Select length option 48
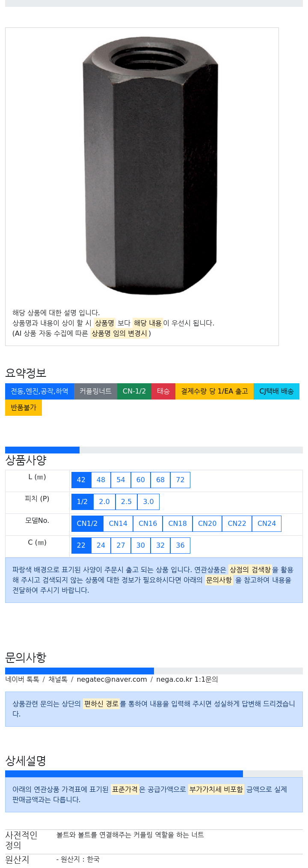 [101, 480]
